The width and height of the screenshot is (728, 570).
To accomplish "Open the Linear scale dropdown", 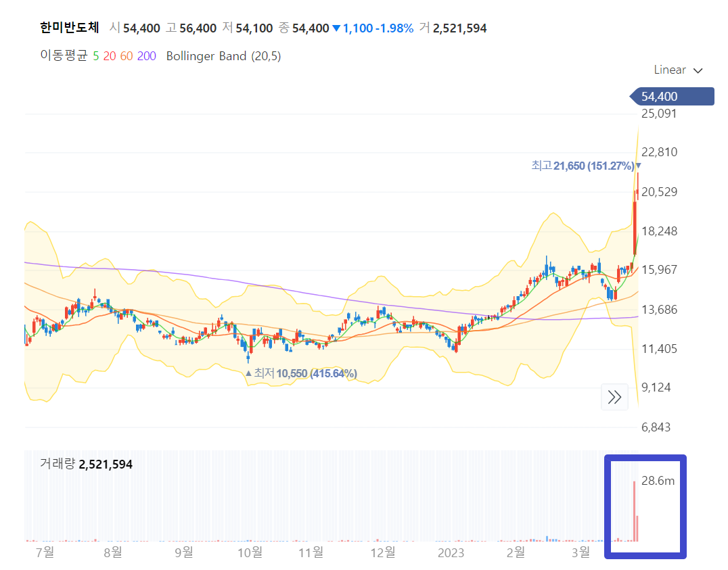I will [678, 70].
